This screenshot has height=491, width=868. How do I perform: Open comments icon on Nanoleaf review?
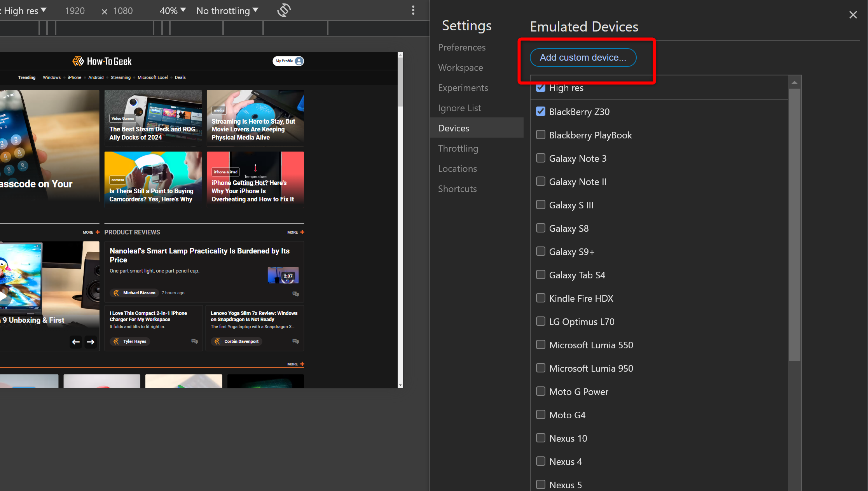pos(295,294)
